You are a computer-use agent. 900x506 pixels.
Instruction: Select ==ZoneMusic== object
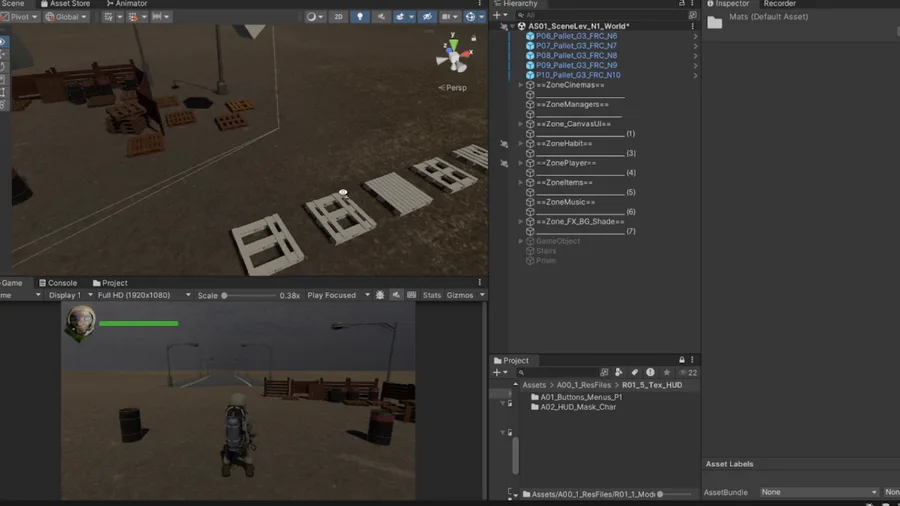[565, 202]
